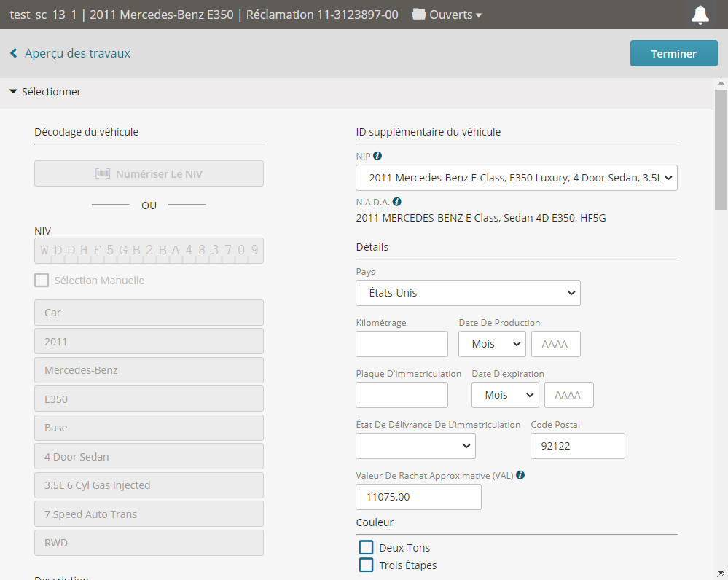This screenshot has height=580, width=728.
Task: Click the Numériser Le NIV button
Action: click(149, 173)
